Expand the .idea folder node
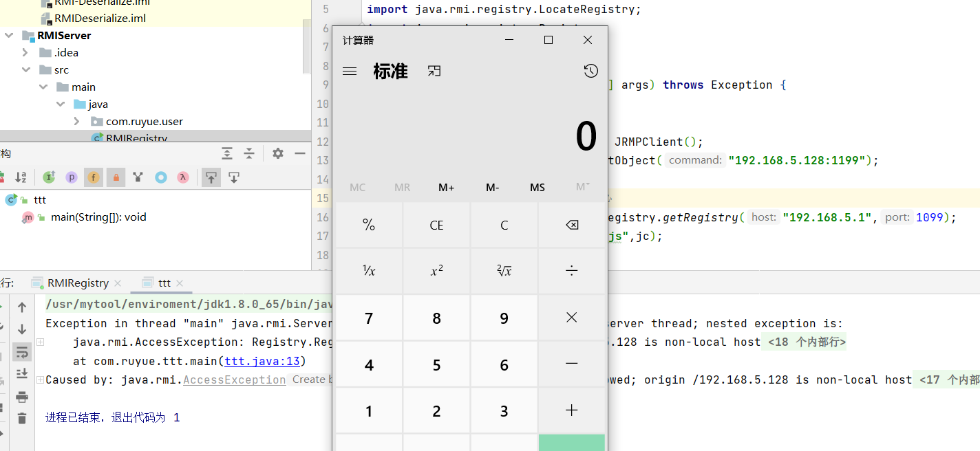This screenshot has height=451, width=980. point(26,52)
